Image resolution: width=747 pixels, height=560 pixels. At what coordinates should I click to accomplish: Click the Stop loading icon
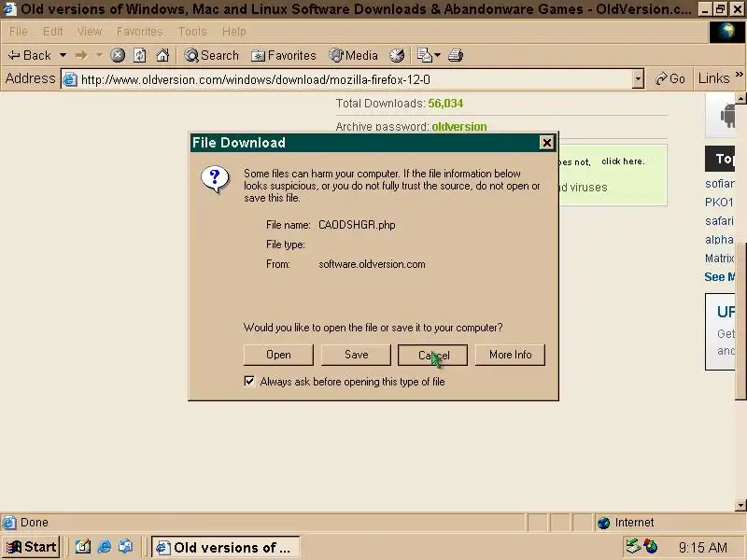tap(118, 55)
